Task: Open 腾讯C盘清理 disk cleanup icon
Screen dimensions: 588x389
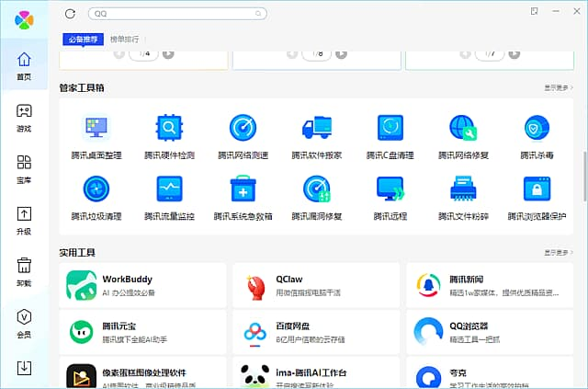Action: coord(390,127)
